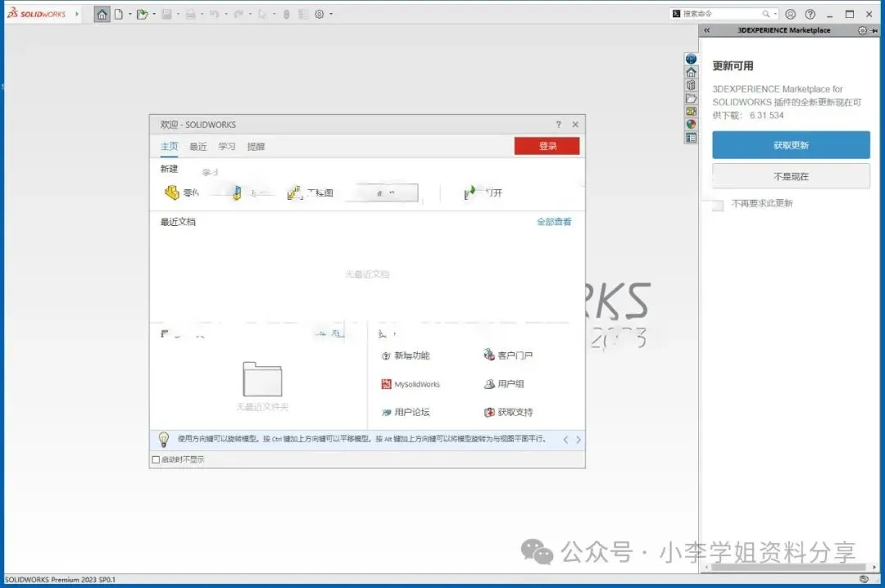Open the 获取支持 link
This screenshot has height=588, width=885.
(x=508, y=413)
